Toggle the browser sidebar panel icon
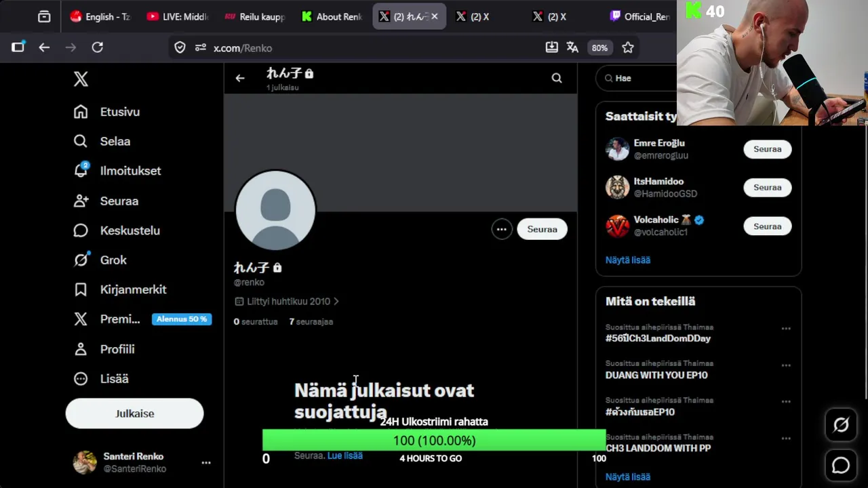 18,47
